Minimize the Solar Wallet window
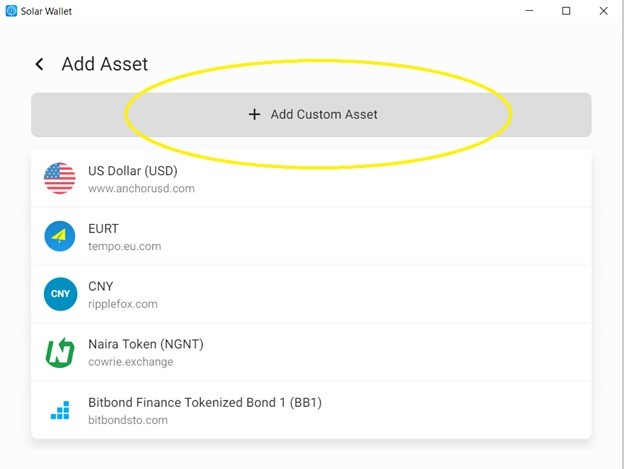 (529, 11)
